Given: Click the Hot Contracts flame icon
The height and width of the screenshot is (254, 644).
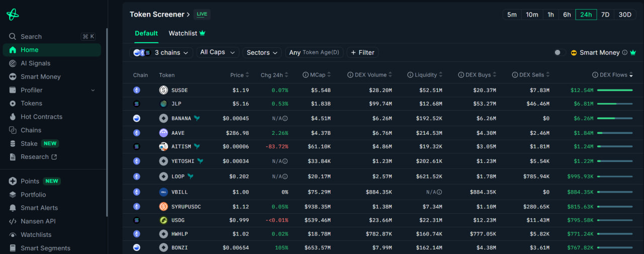Looking at the screenshot, I should click(12, 117).
